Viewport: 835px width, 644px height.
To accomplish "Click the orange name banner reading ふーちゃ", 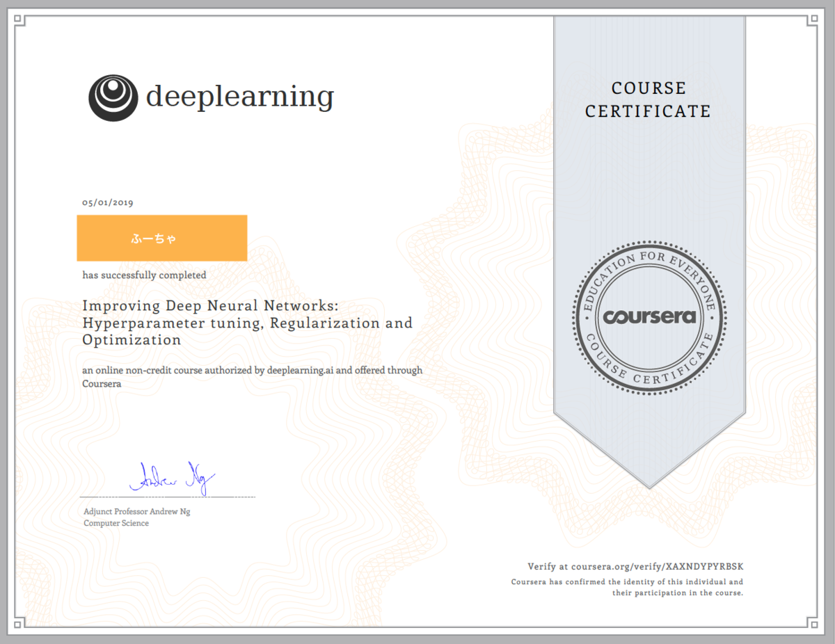I will [x=161, y=237].
